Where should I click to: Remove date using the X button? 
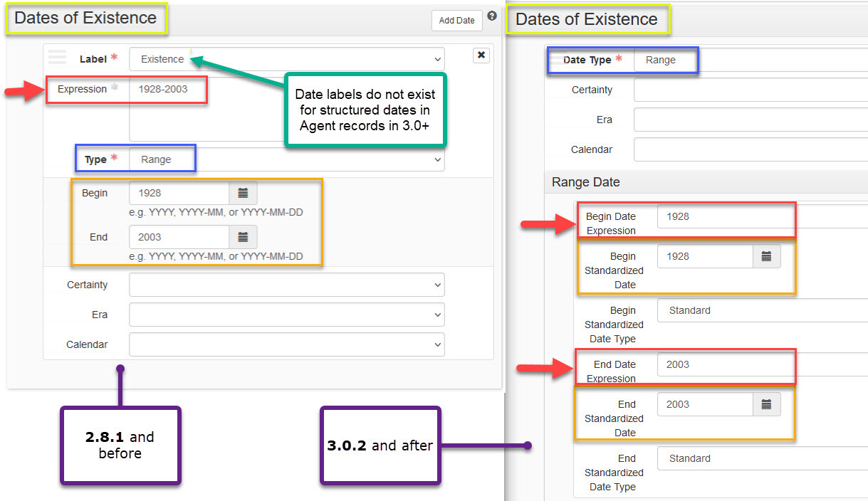pos(481,56)
